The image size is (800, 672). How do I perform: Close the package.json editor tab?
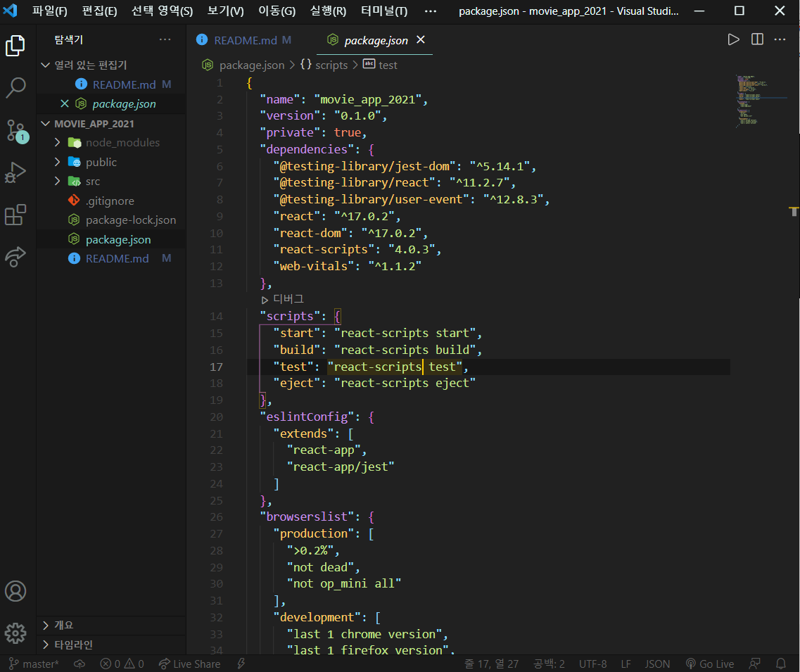pyautogui.click(x=421, y=40)
